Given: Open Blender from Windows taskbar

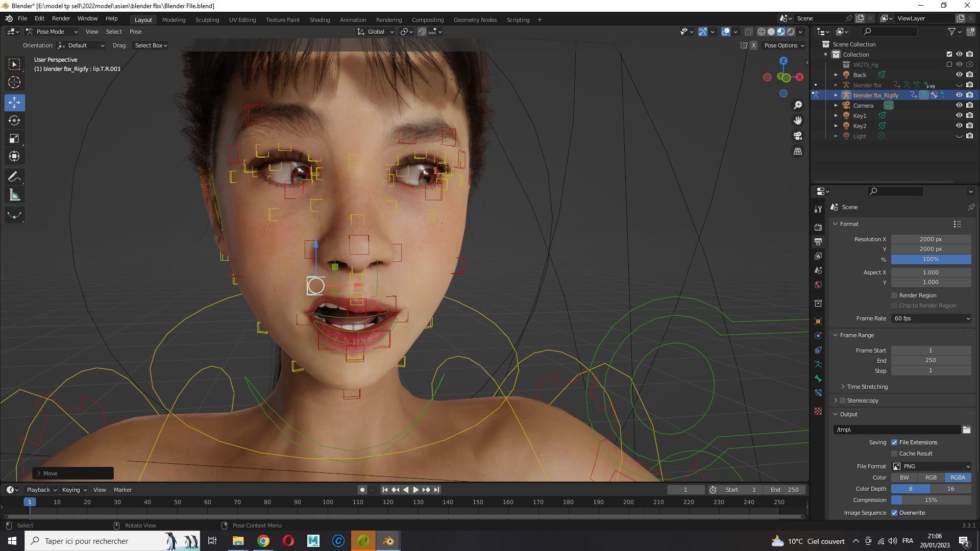Looking at the screenshot, I should click(x=388, y=541).
